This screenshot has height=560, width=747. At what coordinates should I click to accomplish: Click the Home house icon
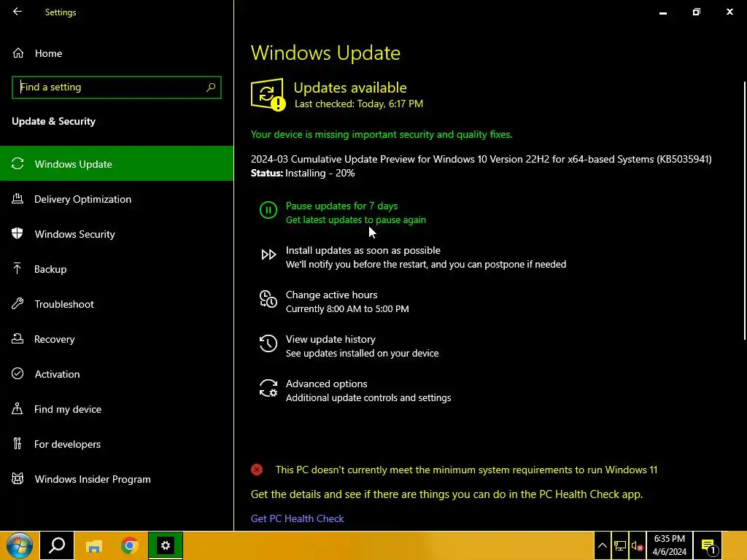click(x=18, y=52)
